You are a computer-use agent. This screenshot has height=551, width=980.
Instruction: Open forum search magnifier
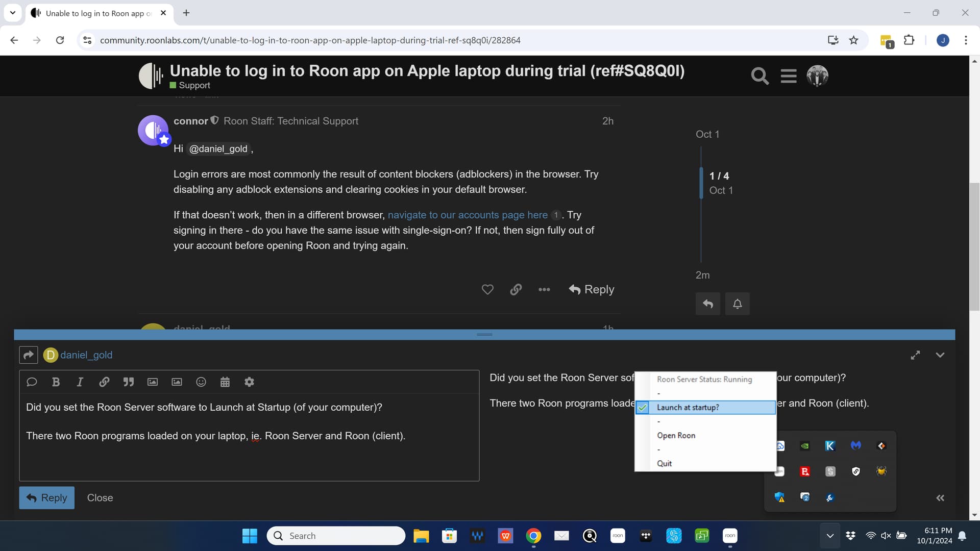[759, 76]
